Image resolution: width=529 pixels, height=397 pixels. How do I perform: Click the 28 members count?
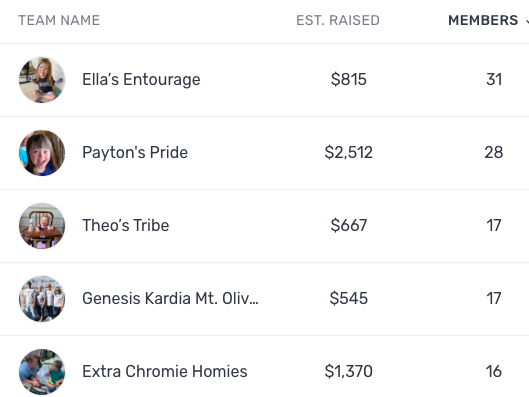click(494, 152)
